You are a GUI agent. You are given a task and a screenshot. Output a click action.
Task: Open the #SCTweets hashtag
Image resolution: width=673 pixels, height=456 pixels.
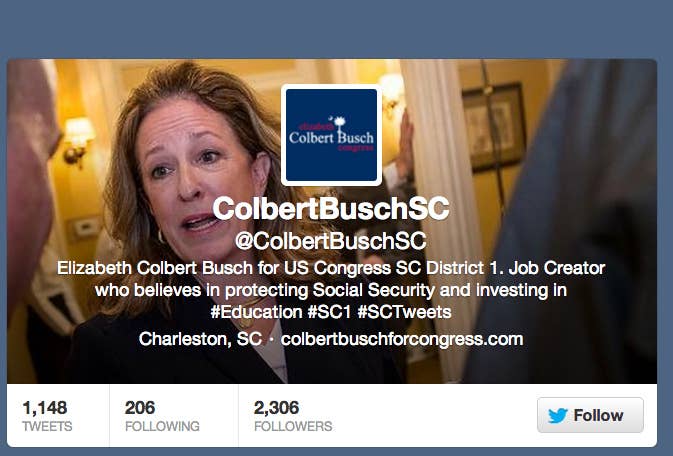[404, 312]
